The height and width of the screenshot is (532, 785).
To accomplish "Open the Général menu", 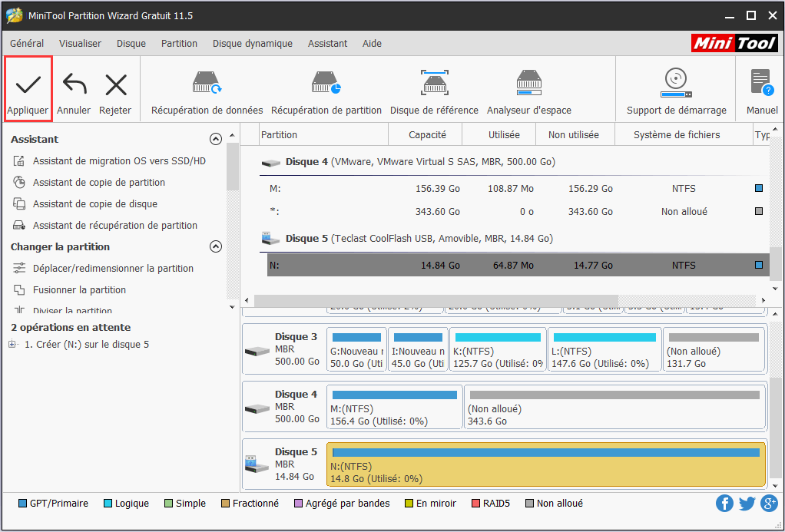I will (x=27, y=44).
